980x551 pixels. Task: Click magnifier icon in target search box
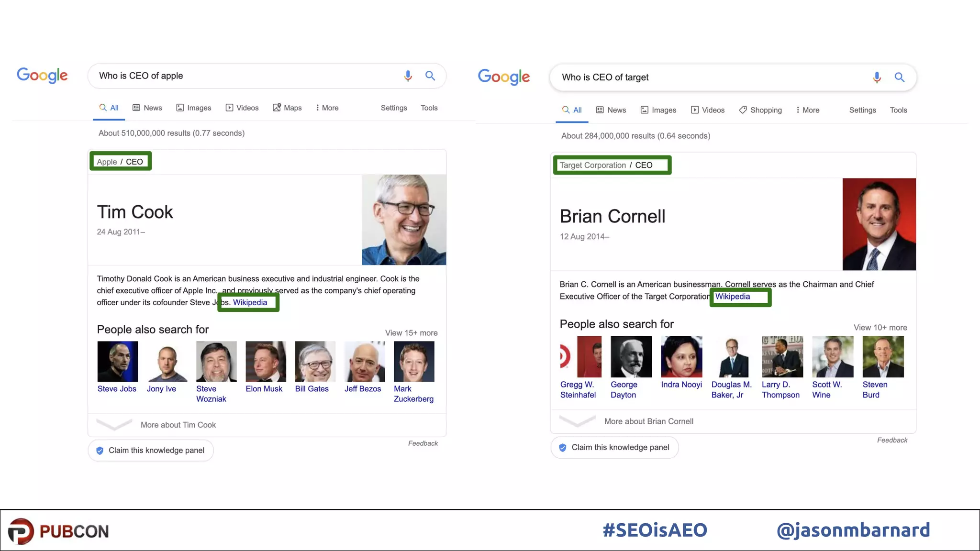(900, 77)
